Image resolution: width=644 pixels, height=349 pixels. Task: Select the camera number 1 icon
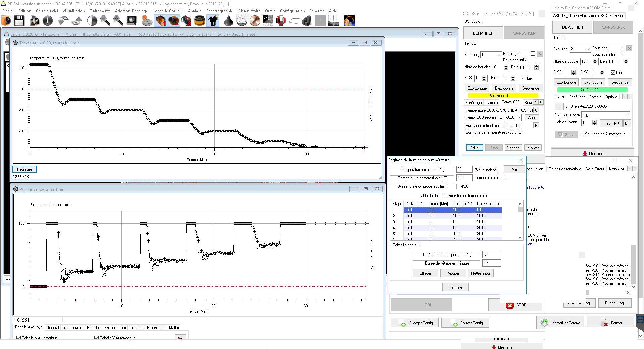point(161,21)
